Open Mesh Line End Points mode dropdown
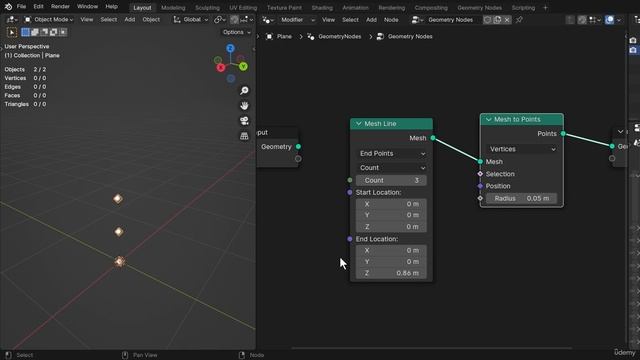Screen dimensions: 640x360 point(392,153)
